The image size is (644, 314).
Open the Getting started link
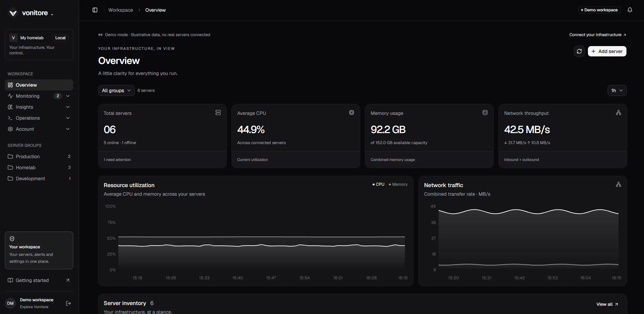[x=39, y=280]
